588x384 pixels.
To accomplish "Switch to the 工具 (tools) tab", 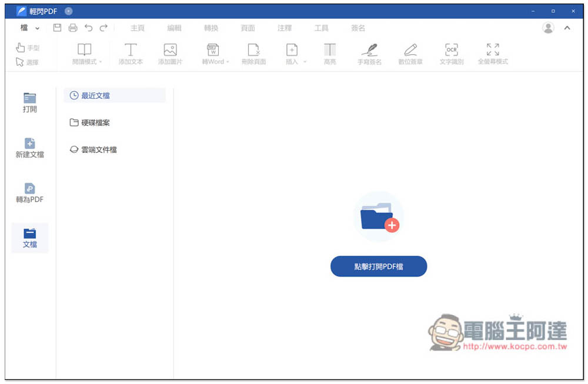I will point(321,28).
